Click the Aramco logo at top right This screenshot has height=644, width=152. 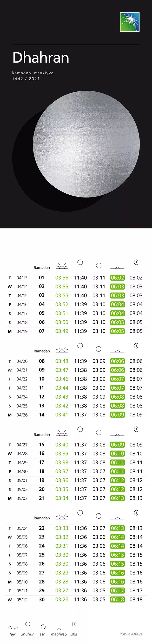coord(130,22)
